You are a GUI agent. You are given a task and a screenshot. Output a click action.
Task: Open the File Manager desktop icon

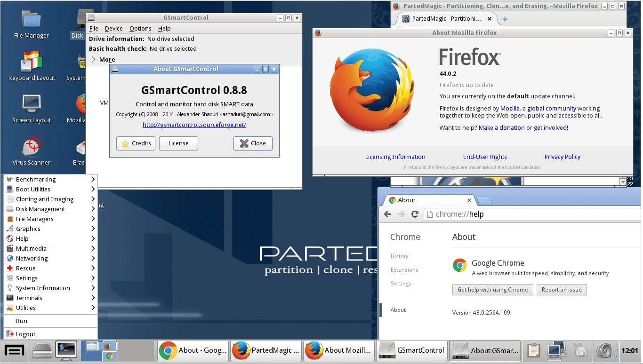[32, 24]
